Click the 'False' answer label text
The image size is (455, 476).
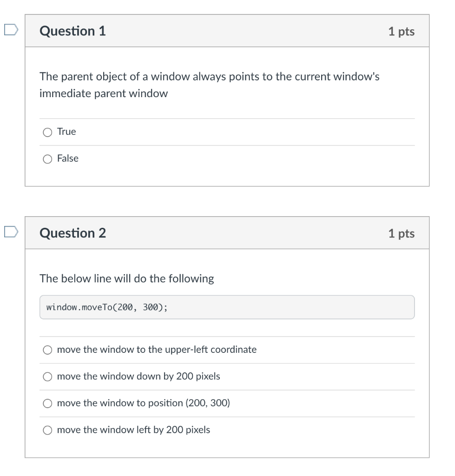coord(68,159)
